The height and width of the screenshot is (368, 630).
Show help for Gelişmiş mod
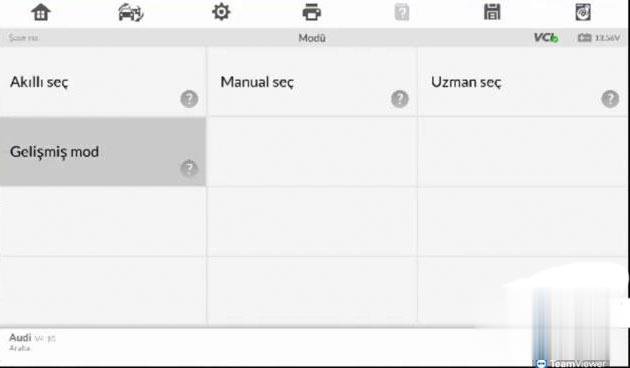(189, 168)
